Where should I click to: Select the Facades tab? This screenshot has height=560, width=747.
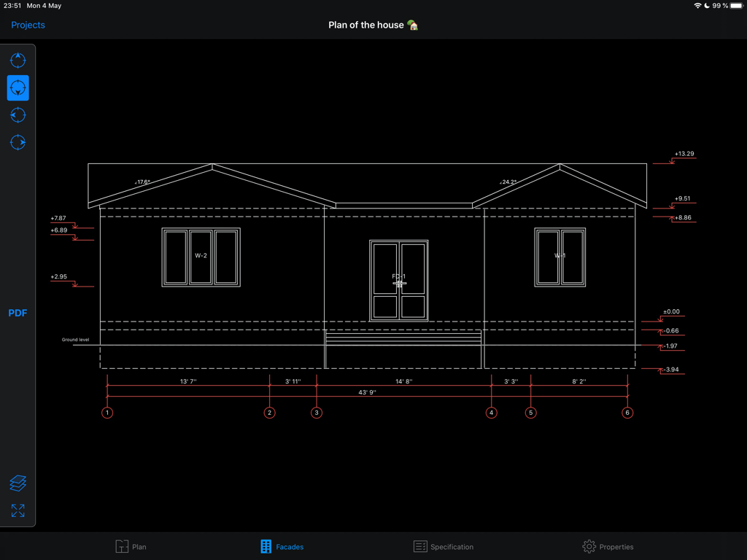pos(282,545)
